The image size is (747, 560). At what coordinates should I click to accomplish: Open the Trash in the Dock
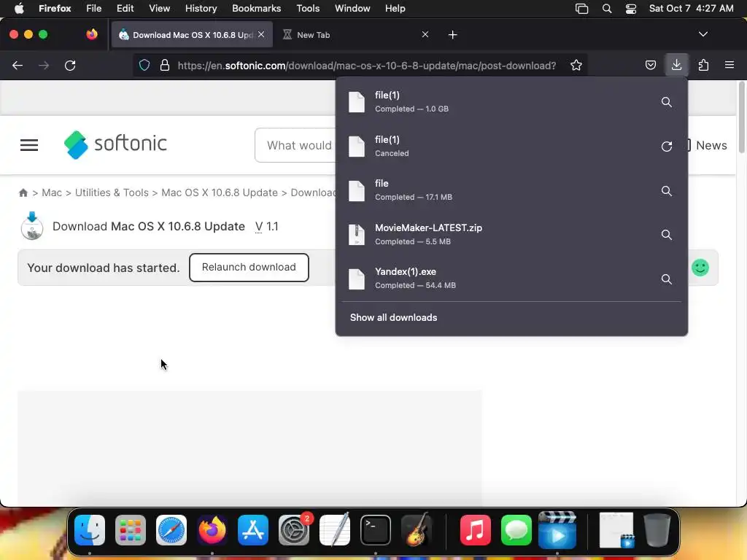[657, 530]
